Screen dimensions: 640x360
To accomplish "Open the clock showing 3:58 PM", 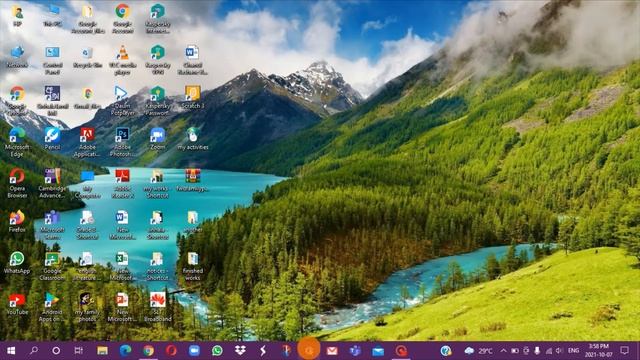I will point(599,351).
